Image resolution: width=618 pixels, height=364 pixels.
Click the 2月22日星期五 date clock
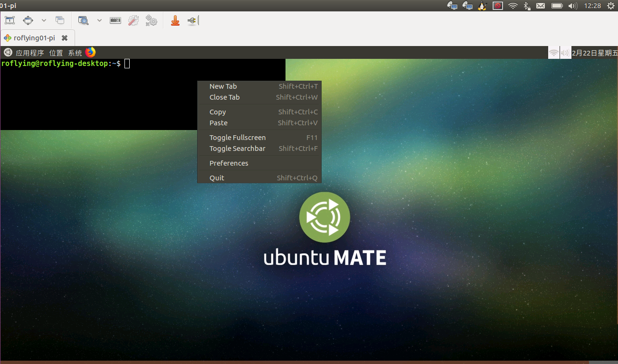[595, 53]
